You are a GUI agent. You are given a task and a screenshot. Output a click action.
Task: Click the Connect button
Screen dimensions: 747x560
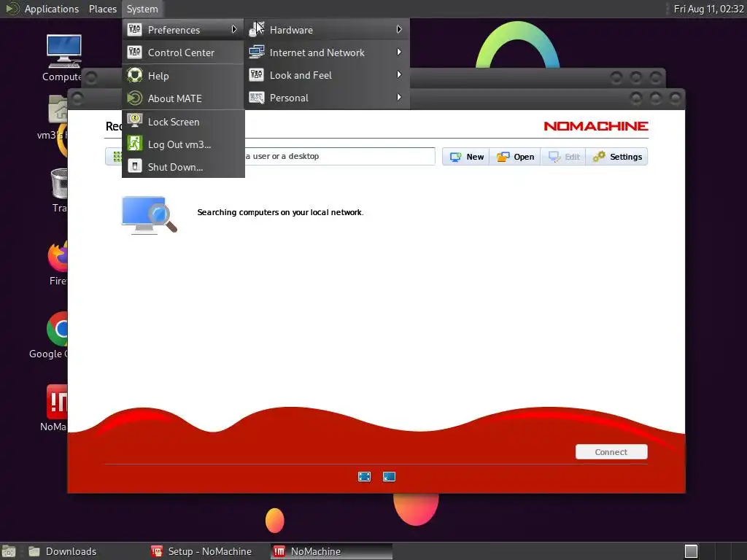611,452
